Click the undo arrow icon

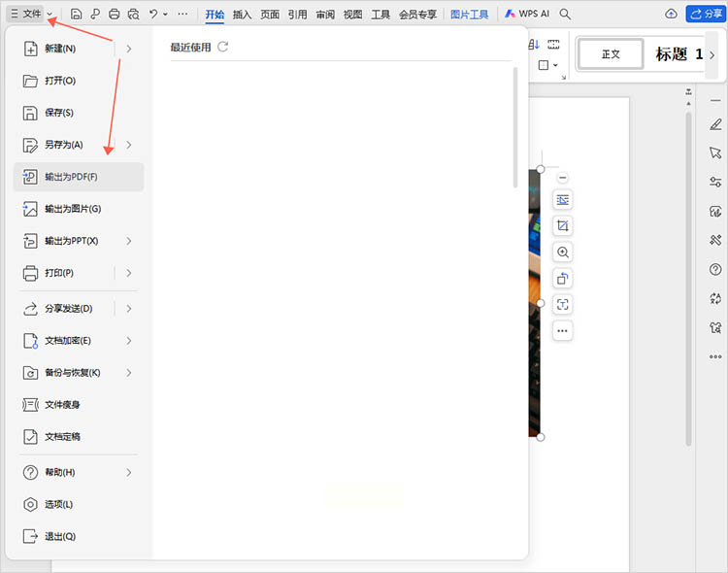click(x=153, y=14)
